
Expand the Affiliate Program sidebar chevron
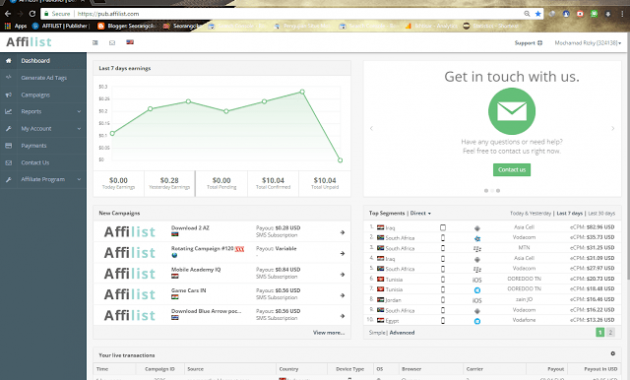(x=79, y=179)
